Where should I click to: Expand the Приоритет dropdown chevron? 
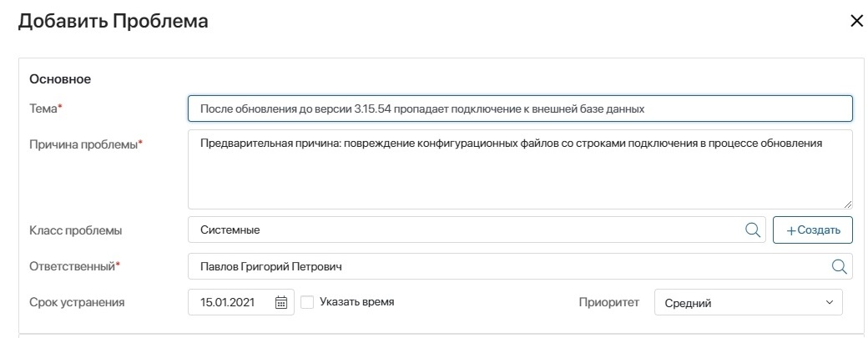click(830, 302)
